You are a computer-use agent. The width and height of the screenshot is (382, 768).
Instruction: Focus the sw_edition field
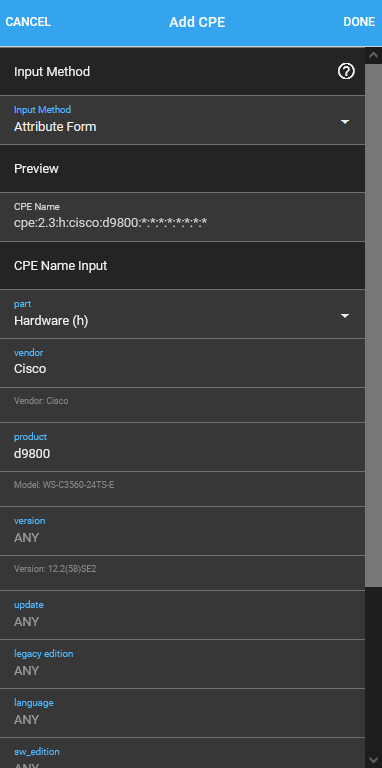(x=182, y=753)
